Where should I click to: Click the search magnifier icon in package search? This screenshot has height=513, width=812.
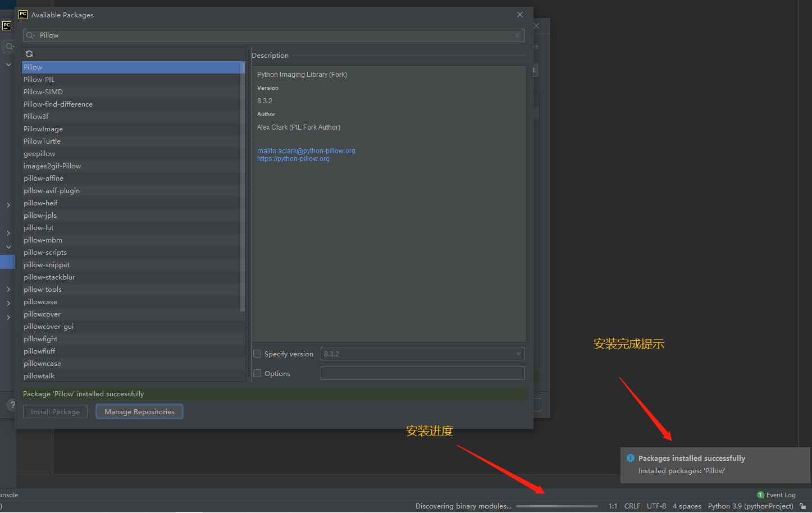click(30, 35)
